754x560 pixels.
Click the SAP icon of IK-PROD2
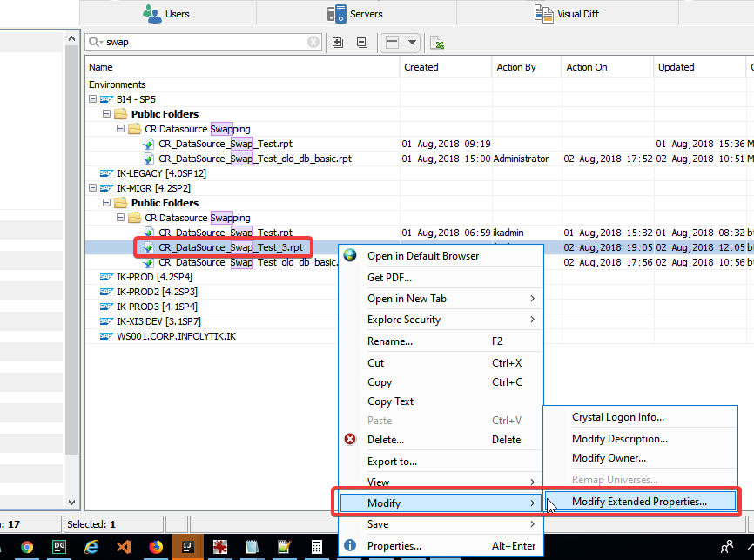(106, 292)
